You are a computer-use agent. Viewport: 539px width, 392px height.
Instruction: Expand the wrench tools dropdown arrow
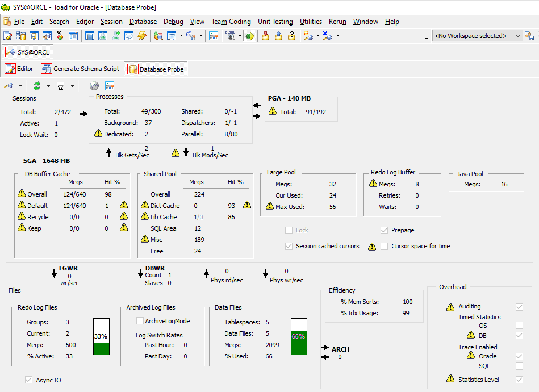pos(200,36)
